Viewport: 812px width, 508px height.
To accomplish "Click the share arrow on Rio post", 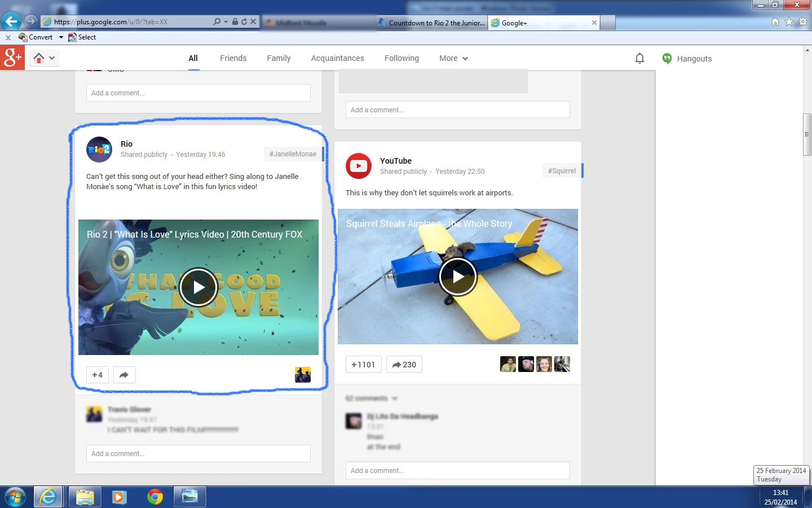I will tap(124, 375).
